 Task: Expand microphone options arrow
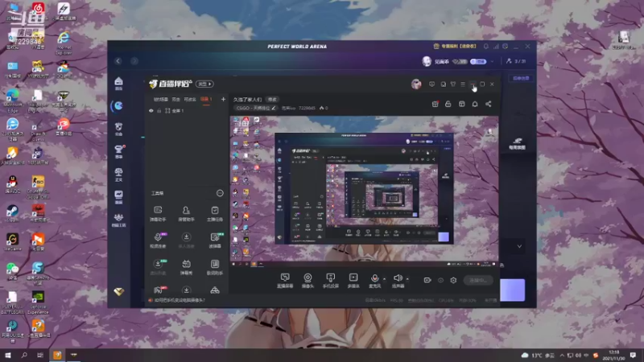pos(385,279)
